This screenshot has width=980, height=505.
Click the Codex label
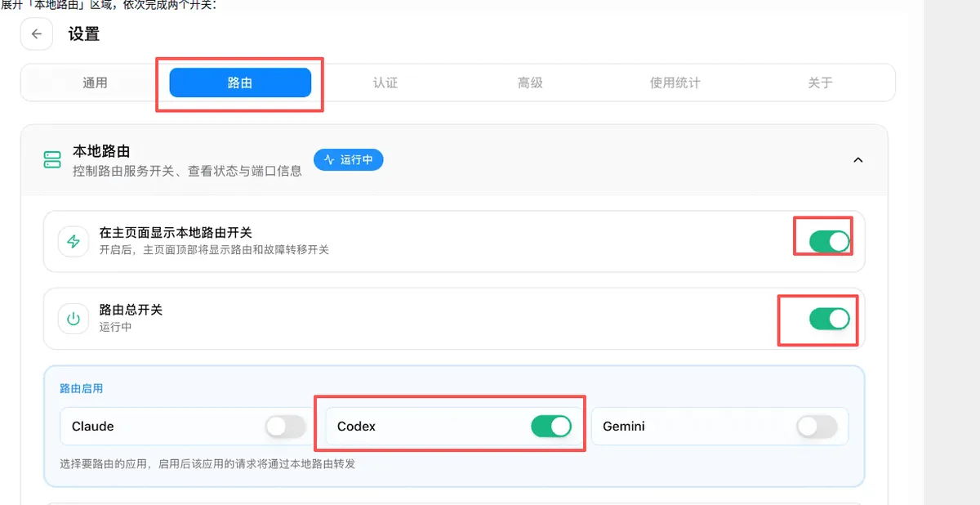357,427
